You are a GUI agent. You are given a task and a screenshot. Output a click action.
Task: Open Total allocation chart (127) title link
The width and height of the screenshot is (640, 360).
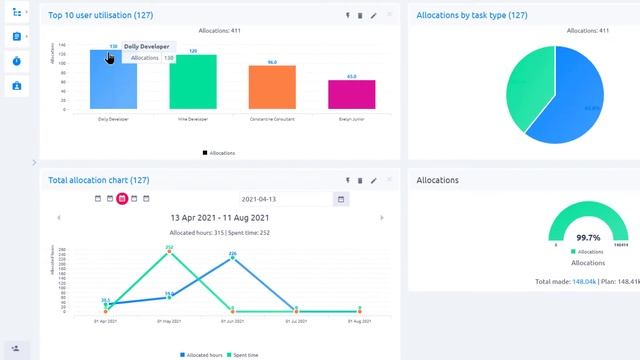(99, 180)
